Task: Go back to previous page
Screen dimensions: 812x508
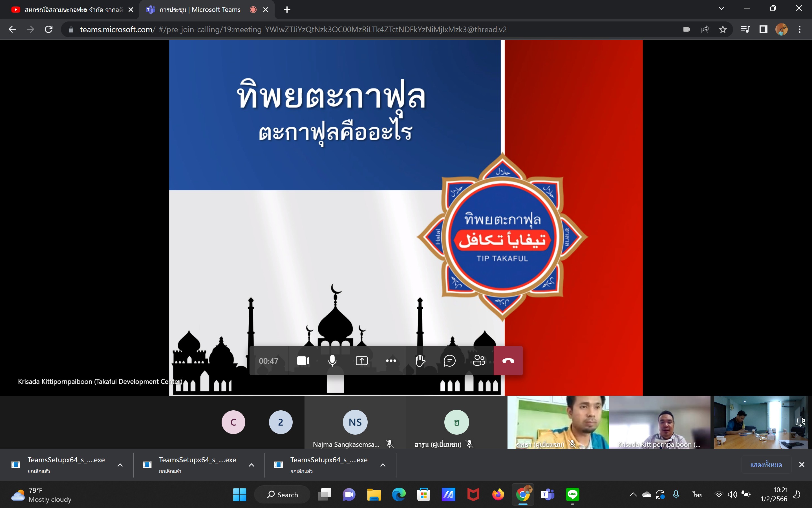Action: pos(12,30)
